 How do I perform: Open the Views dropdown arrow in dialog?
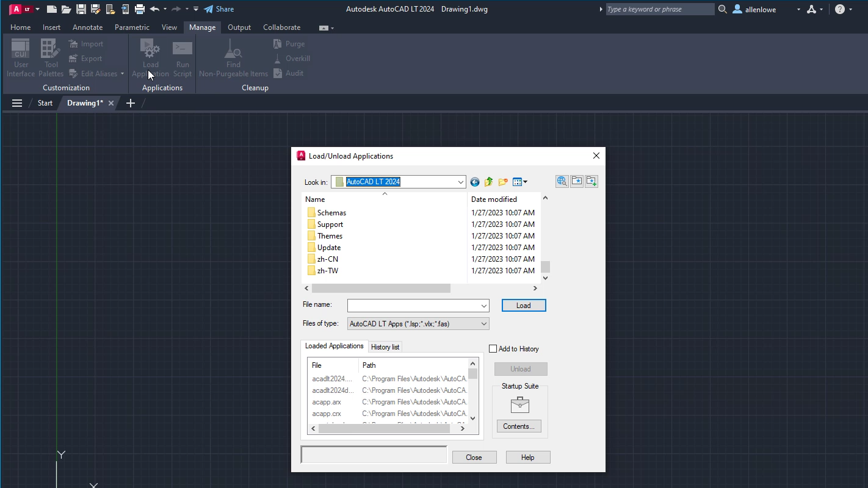525,181
